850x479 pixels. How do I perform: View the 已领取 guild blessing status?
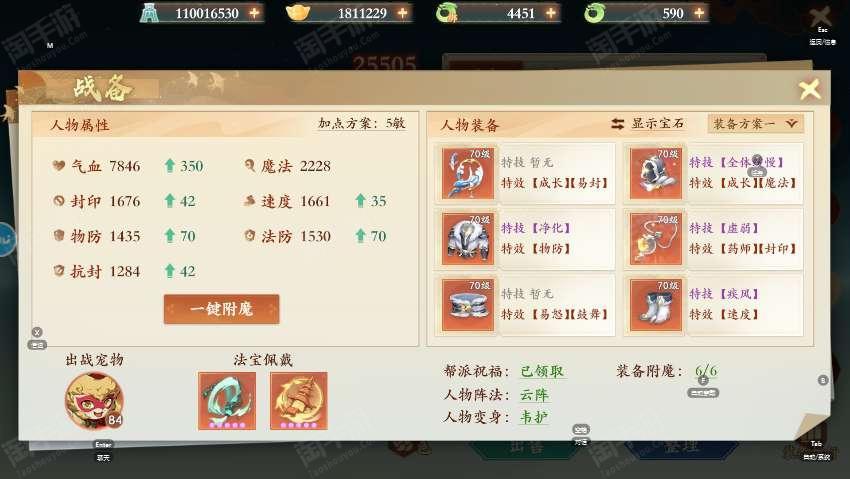coord(542,372)
